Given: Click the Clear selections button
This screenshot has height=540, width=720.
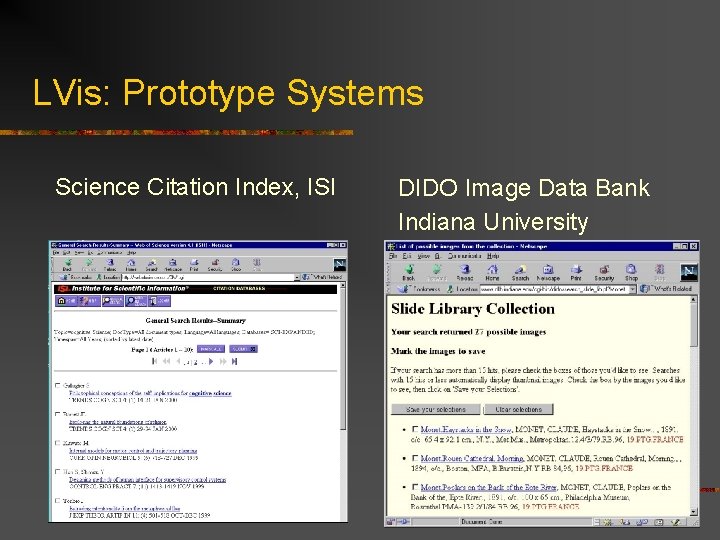Looking at the screenshot, I should [518, 409].
